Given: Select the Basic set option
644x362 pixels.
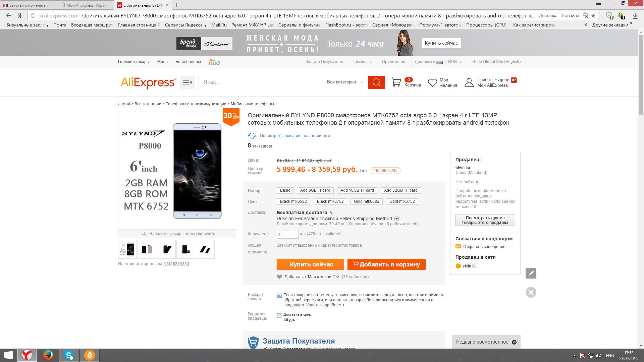Looking at the screenshot, I should pos(285,190).
